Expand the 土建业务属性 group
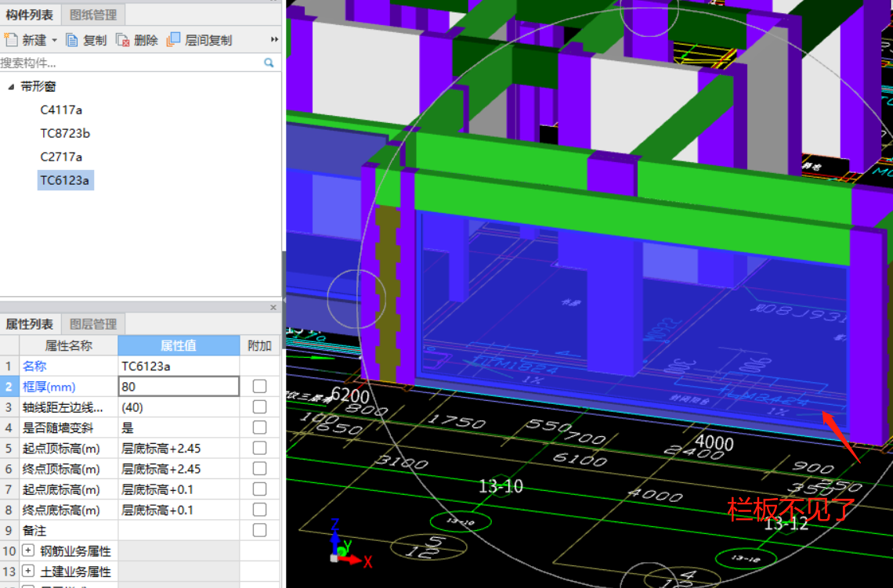The width and height of the screenshot is (893, 588). (28, 571)
